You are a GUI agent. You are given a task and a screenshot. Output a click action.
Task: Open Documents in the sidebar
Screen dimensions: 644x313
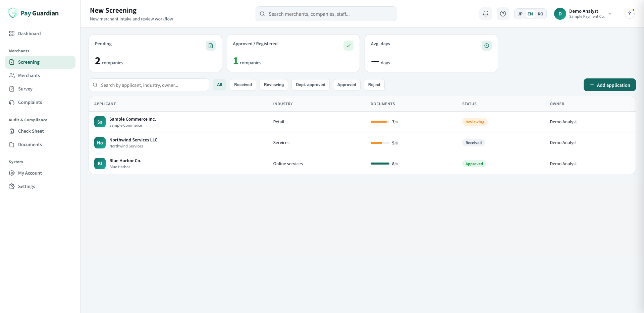click(40, 144)
